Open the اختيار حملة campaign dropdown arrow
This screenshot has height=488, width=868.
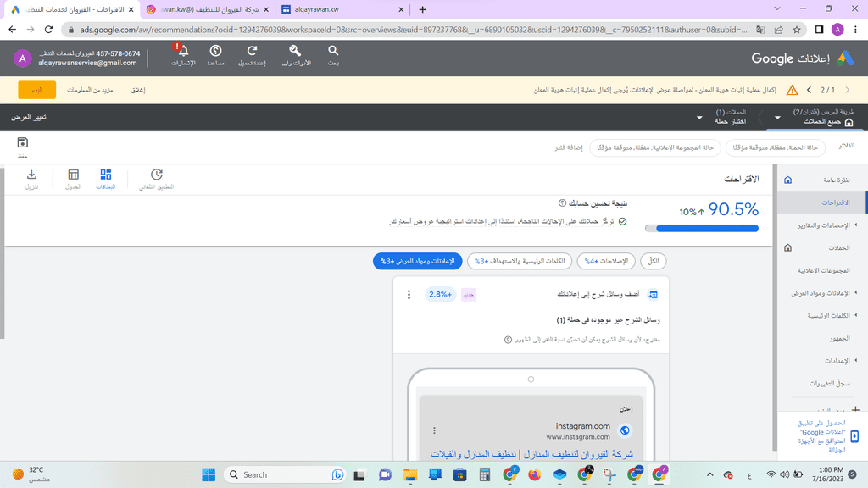pos(699,118)
